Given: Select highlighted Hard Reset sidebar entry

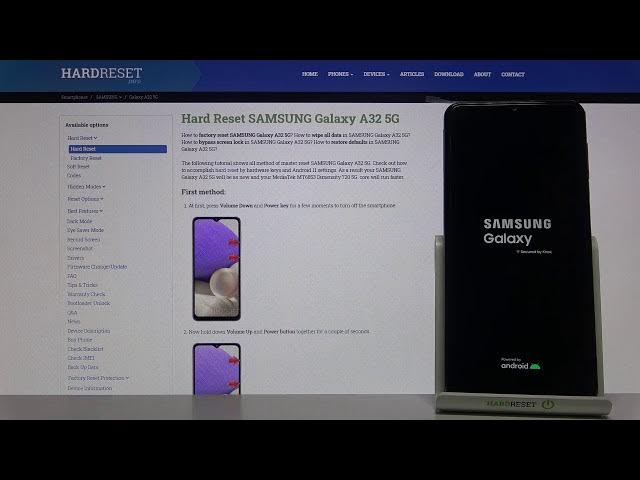Looking at the screenshot, I should (x=118, y=149).
